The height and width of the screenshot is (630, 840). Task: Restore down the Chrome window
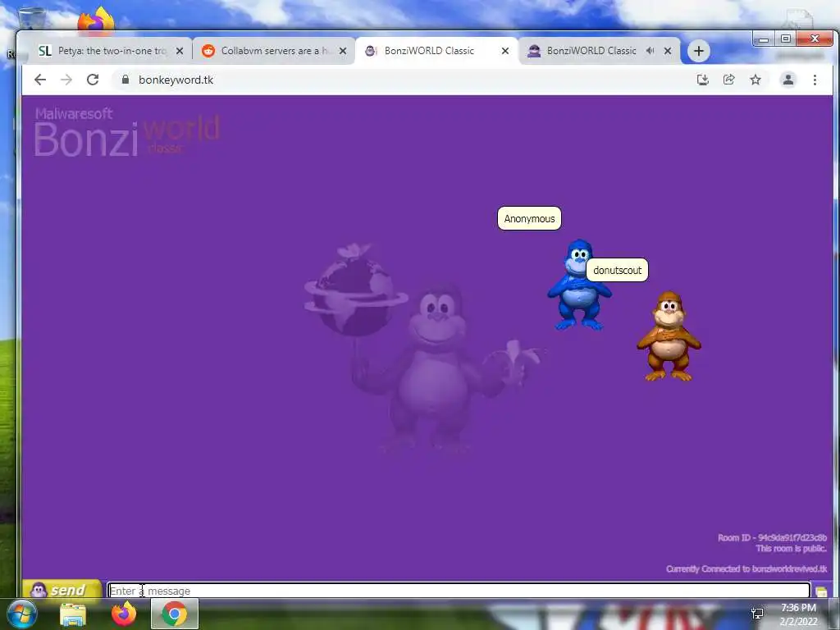pos(785,39)
